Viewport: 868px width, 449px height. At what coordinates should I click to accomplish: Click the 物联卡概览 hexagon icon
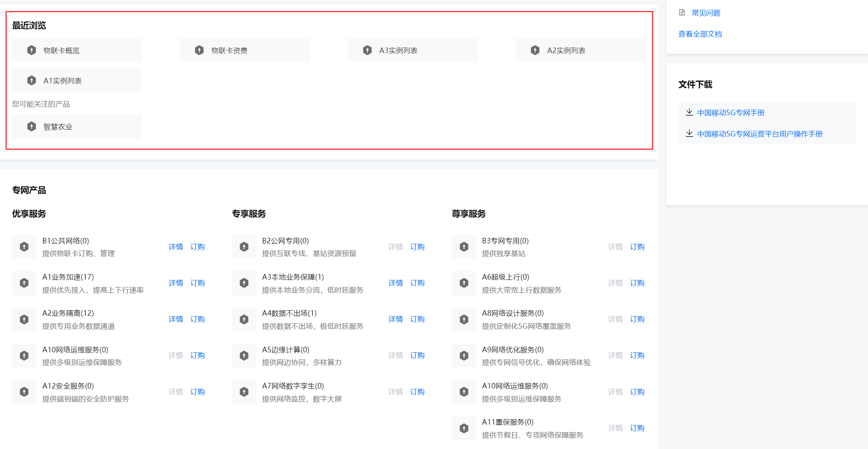[31, 50]
